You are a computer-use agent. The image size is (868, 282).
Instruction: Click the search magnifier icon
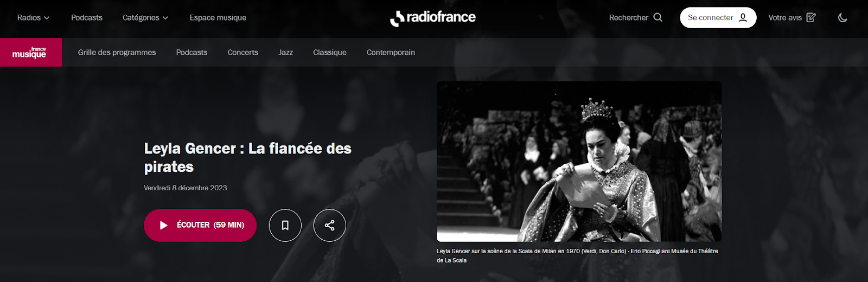pyautogui.click(x=658, y=17)
